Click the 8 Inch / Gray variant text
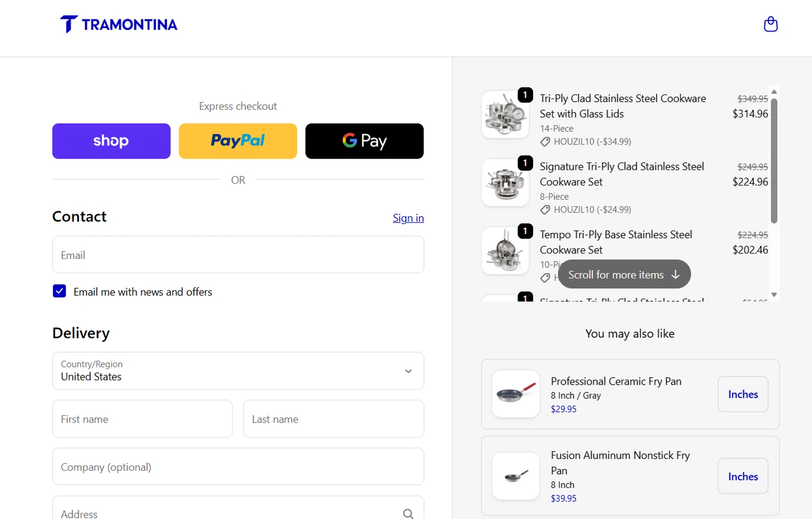Viewport: 812px width, 519px height. pyautogui.click(x=575, y=395)
